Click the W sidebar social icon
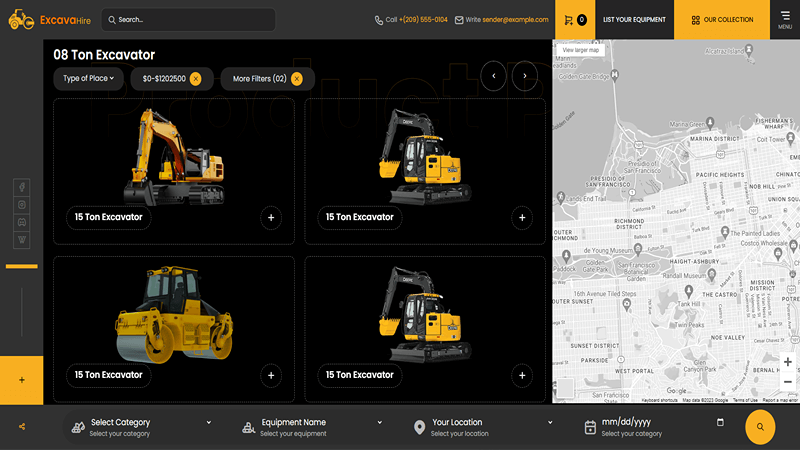The image size is (800, 450). (21, 239)
